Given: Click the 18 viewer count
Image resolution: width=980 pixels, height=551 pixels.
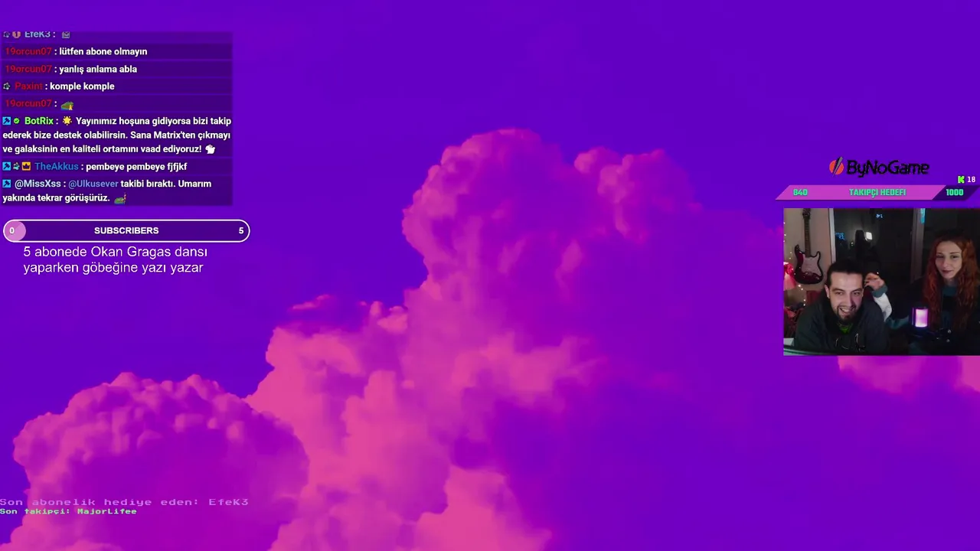Looking at the screenshot, I should coord(971,180).
